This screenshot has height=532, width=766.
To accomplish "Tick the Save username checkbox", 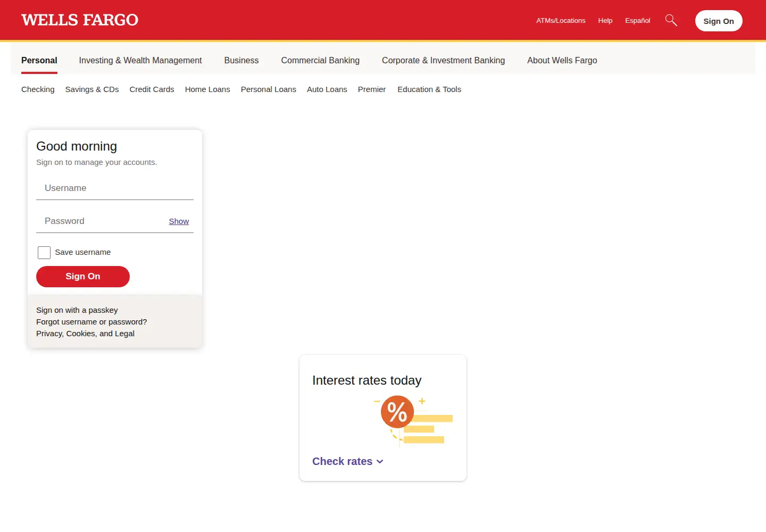I will [44, 253].
